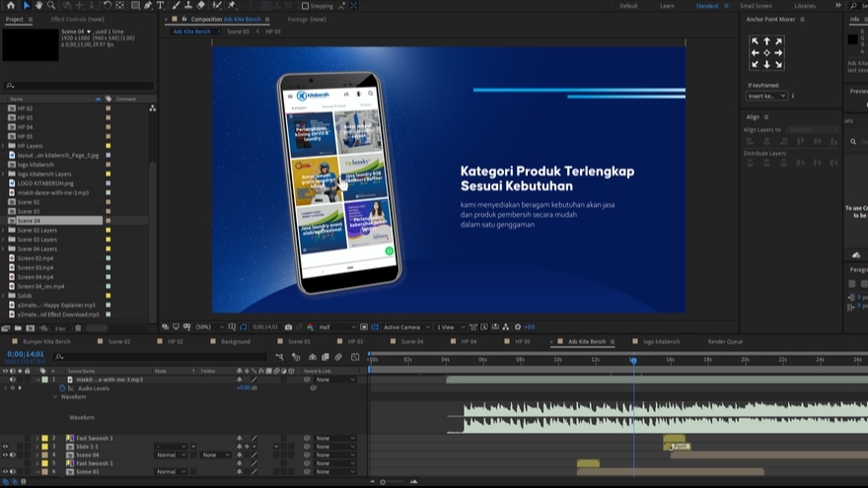Click the snapshot camera icon in viewer
Viewport: 868px width, 488px height.
tap(288, 327)
